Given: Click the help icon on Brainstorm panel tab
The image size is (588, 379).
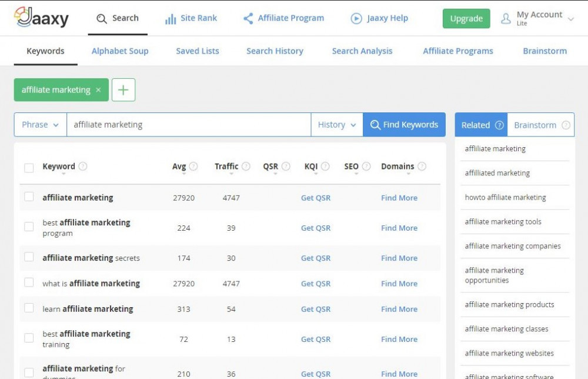Looking at the screenshot, I should pos(566,125).
